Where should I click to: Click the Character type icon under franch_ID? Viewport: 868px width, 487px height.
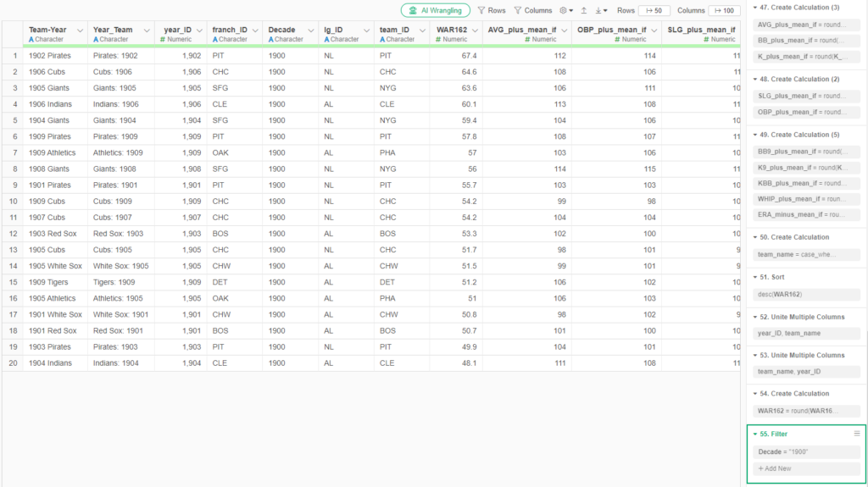click(x=214, y=40)
